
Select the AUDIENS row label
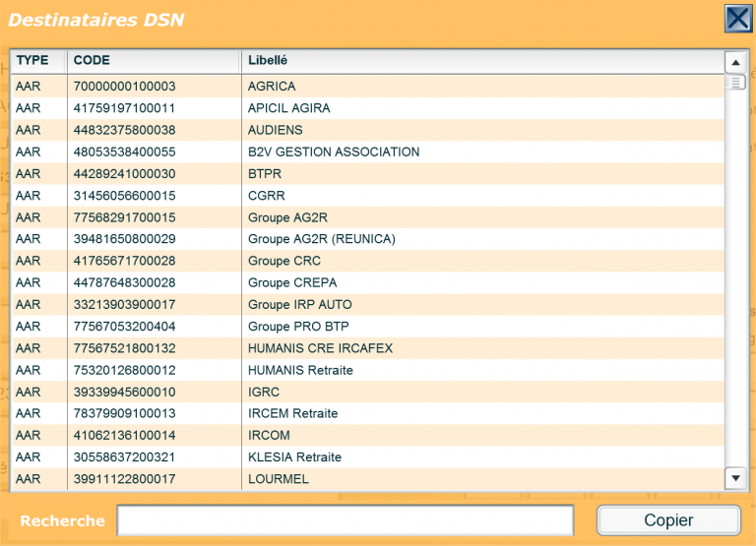[x=276, y=130]
